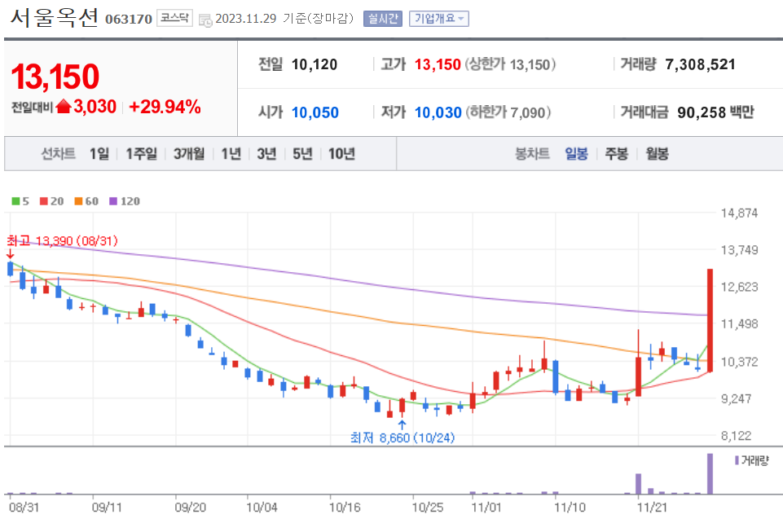Click the 10/04 date label on the axis
Viewport: 783px width, 532px height.
(x=262, y=508)
